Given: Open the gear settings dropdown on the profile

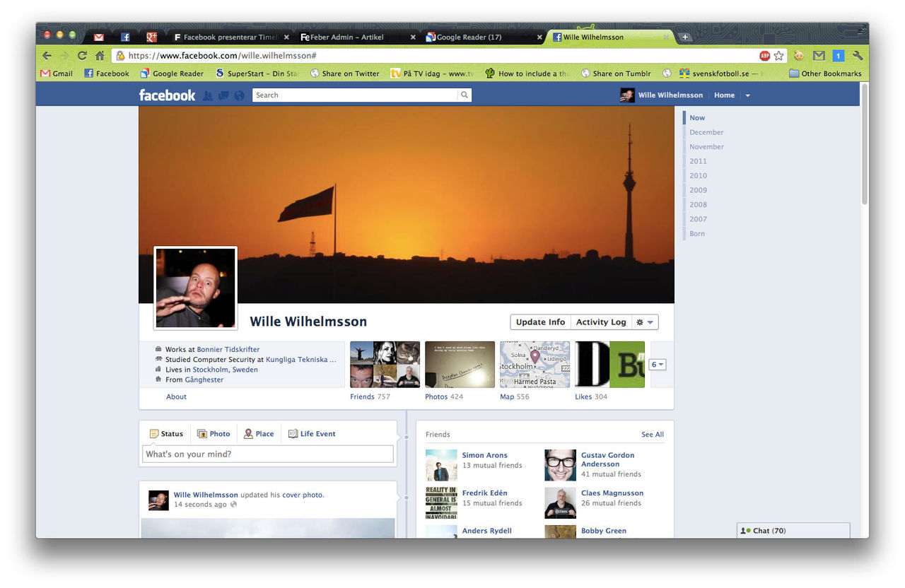Looking at the screenshot, I should [x=644, y=322].
